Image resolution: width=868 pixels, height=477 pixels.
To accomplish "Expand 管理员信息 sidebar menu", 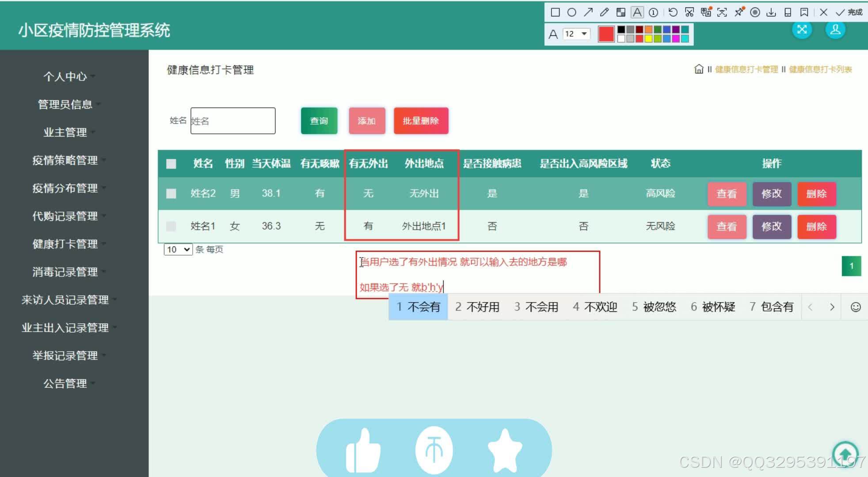I will point(65,104).
